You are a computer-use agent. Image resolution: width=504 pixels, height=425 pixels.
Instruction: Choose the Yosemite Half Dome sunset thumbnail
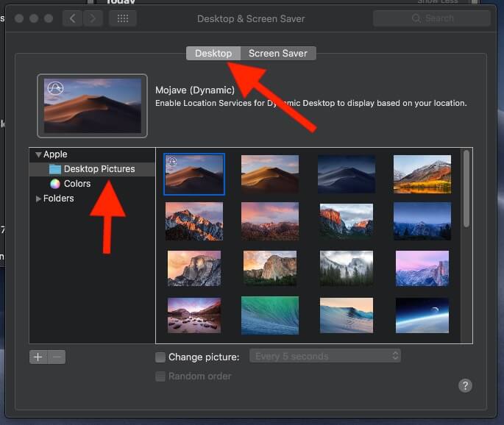point(194,268)
